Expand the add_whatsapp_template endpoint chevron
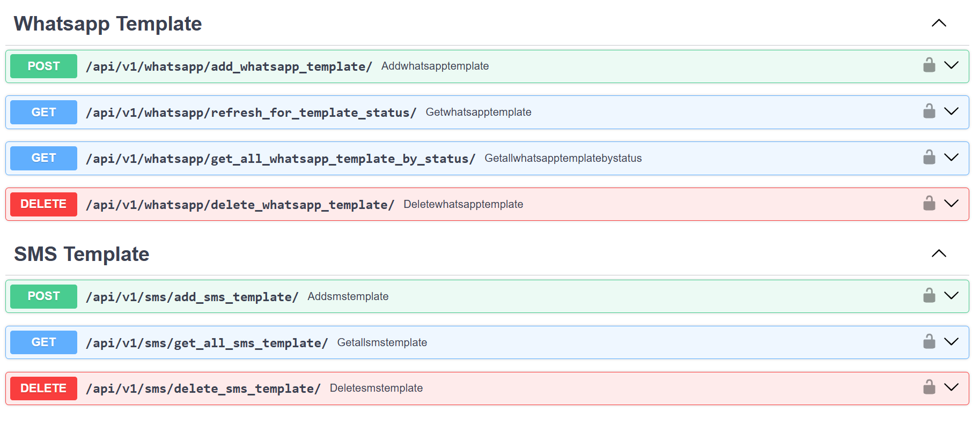The image size is (980, 426). (951, 65)
